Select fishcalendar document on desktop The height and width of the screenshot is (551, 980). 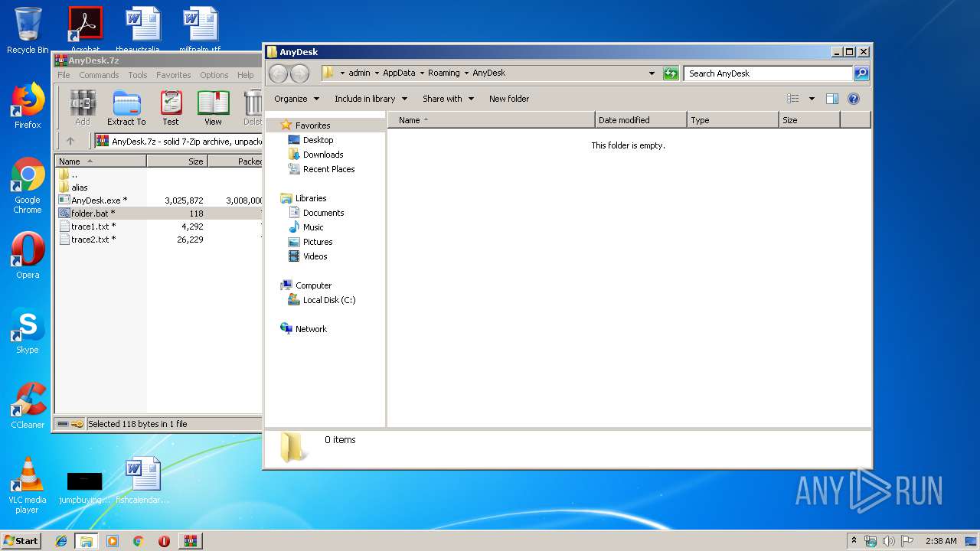pyautogui.click(x=142, y=481)
